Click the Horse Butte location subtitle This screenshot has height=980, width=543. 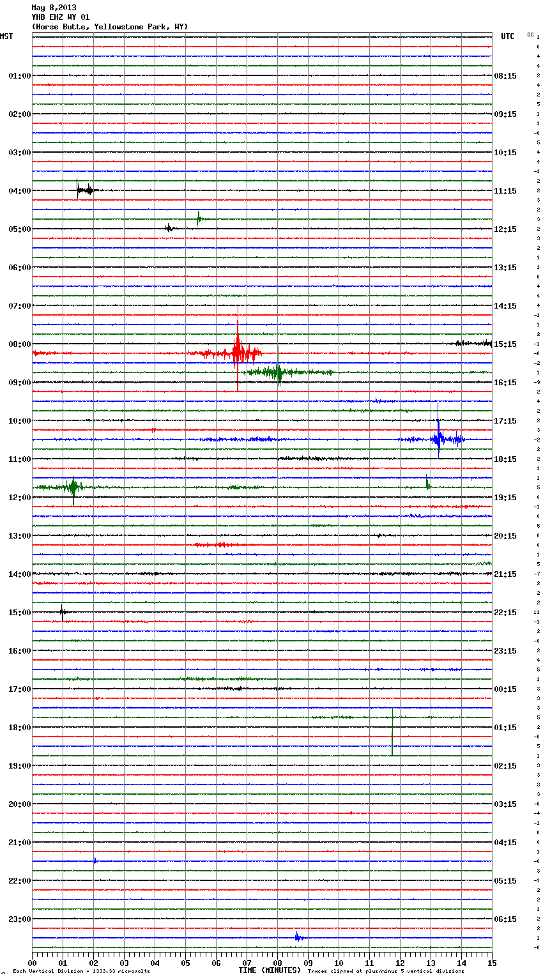109,27
